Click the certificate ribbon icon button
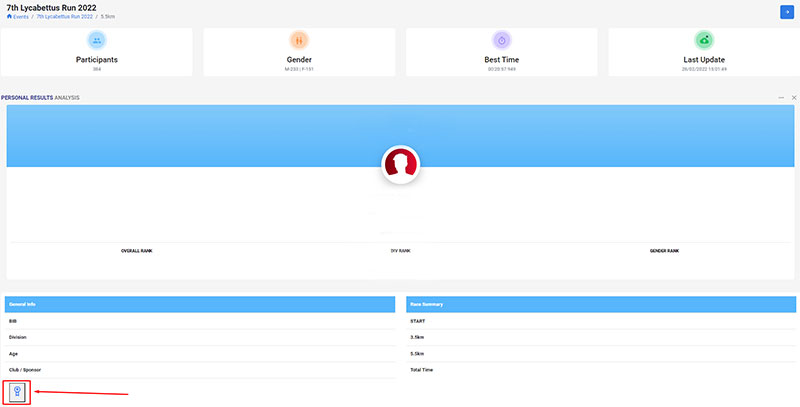Viewport: 800px width, 407px height. (x=17, y=392)
